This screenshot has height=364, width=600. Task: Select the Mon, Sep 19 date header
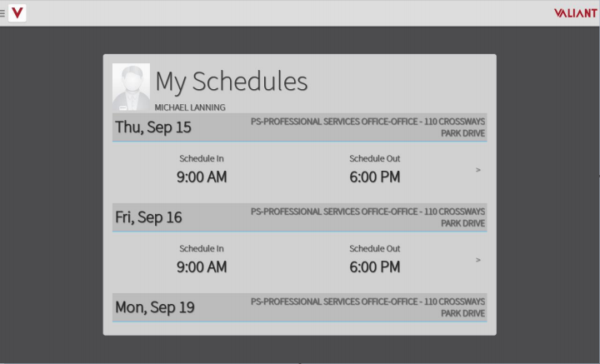coord(155,307)
